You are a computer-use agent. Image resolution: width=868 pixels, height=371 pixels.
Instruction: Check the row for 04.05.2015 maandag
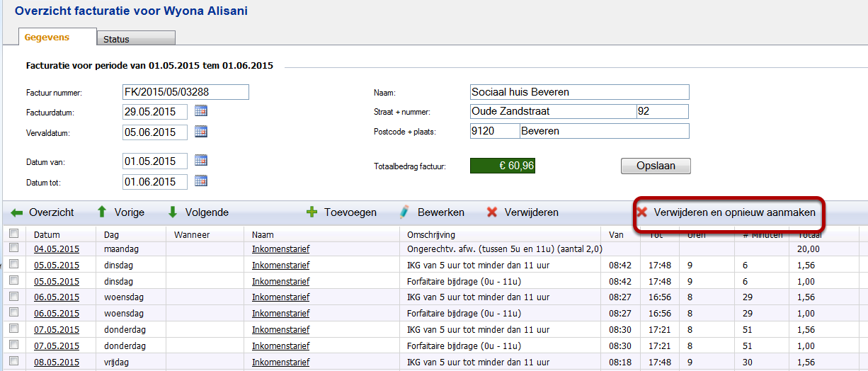pyautogui.click(x=13, y=249)
